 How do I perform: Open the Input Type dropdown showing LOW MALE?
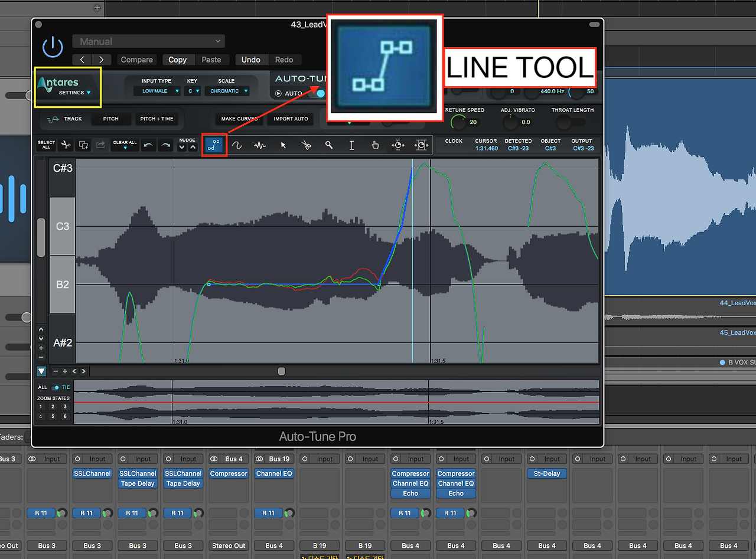157,91
